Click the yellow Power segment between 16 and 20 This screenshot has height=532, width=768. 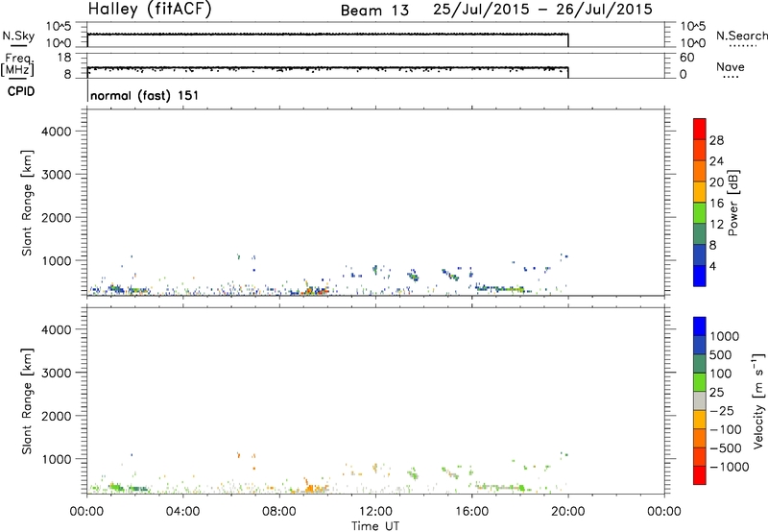700,191
